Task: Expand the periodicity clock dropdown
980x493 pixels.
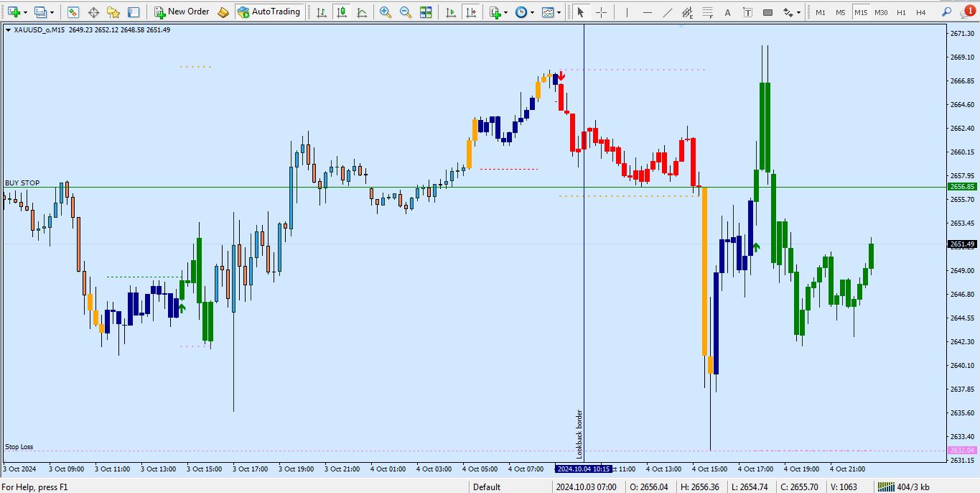Action: point(532,12)
